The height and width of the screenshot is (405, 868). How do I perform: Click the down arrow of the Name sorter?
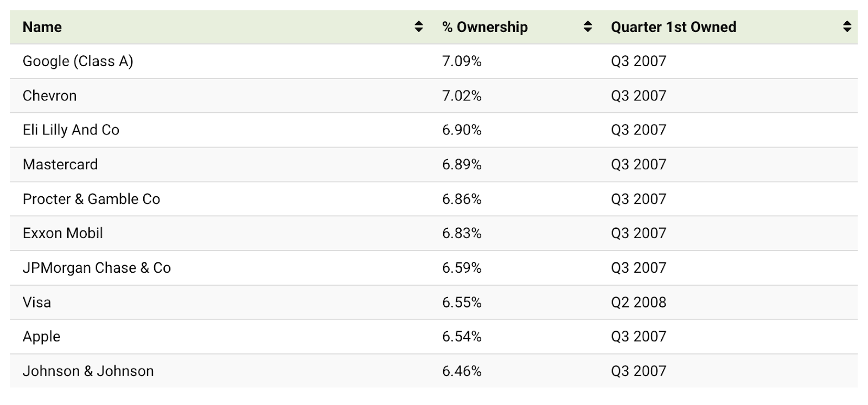tap(418, 30)
